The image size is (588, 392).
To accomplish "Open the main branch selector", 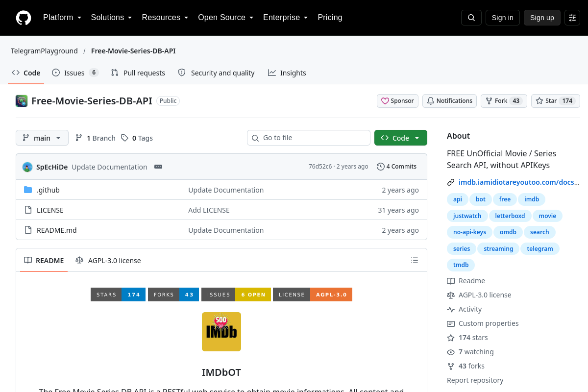I will click(42, 138).
